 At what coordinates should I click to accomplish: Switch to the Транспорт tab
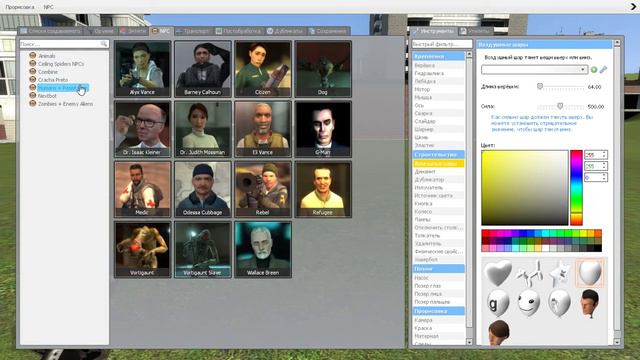(x=193, y=31)
